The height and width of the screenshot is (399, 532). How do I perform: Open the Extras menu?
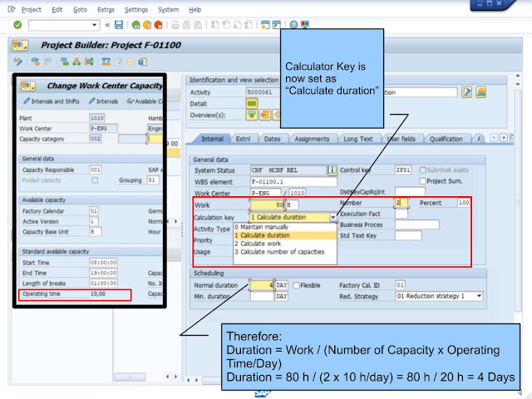(106, 10)
